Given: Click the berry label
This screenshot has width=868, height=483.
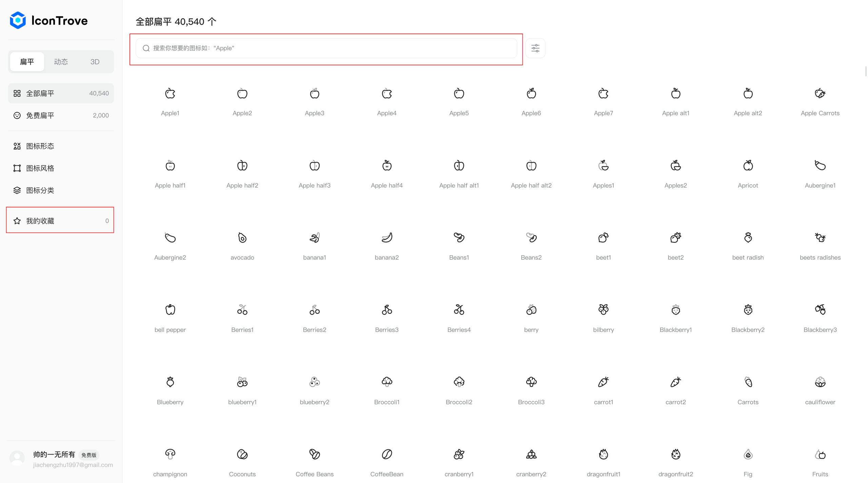Looking at the screenshot, I should click(x=531, y=330).
